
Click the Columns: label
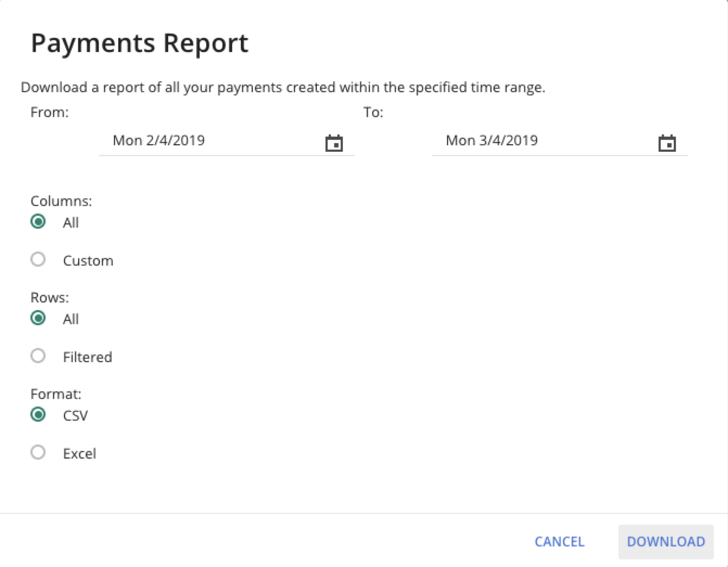pyautogui.click(x=61, y=201)
